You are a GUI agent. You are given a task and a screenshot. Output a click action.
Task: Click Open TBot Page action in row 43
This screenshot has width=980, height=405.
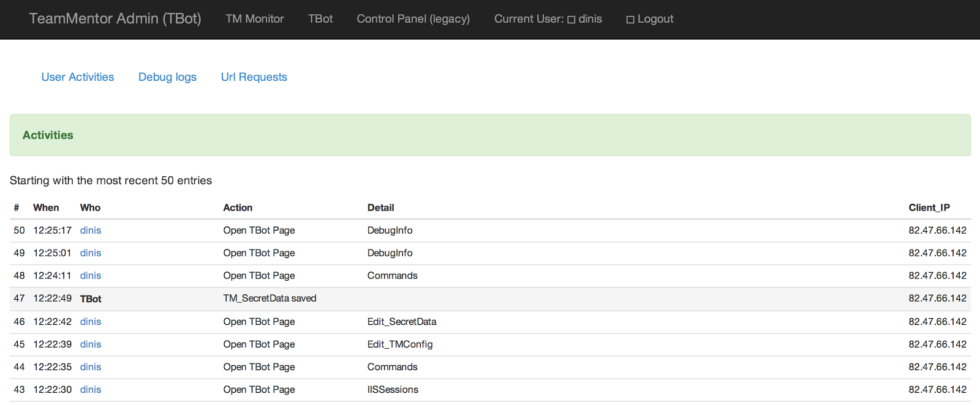pyautogui.click(x=259, y=390)
